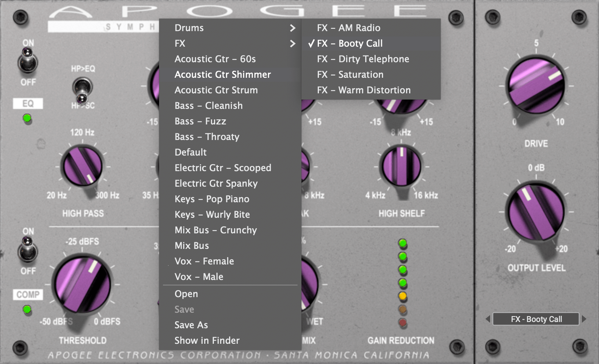Open the FX - Booty Call preset selector
The height and width of the screenshot is (364, 599).
[536, 319]
